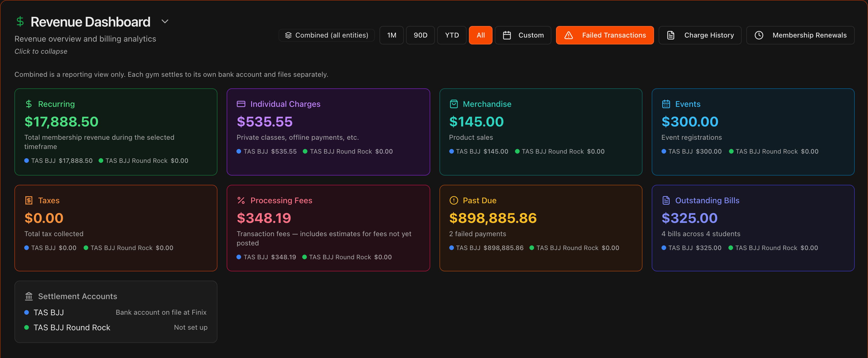The width and height of the screenshot is (868, 358).
Task: Click the '2 failed payments' text
Action: tap(478, 234)
